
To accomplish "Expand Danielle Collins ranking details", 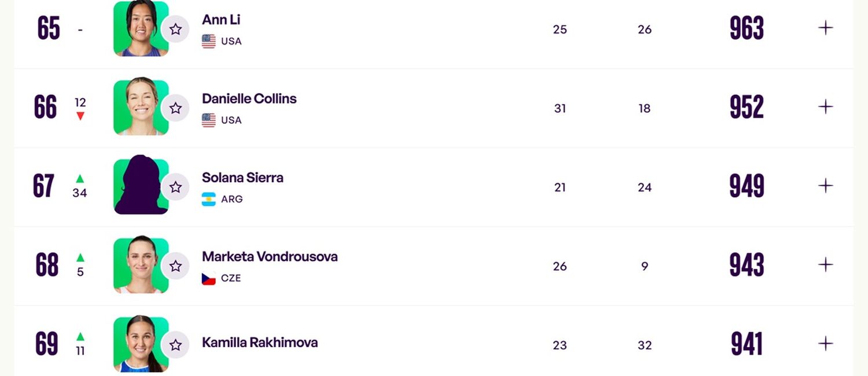I will [826, 107].
